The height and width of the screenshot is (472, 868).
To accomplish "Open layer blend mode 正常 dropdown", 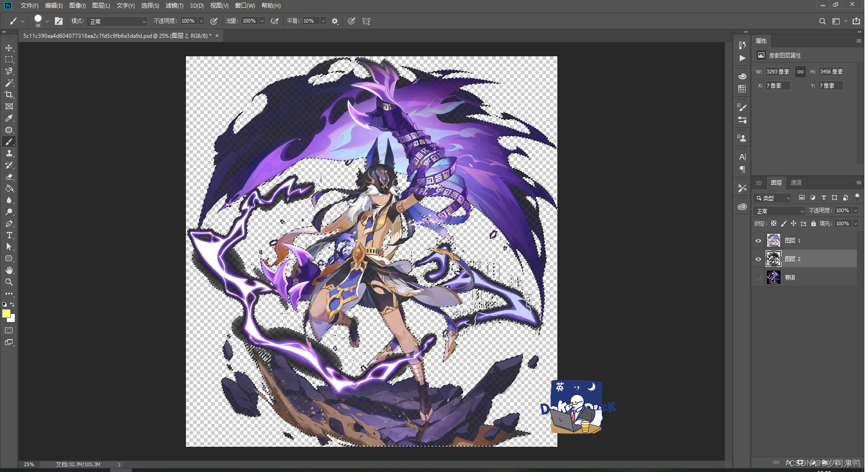I will coord(780,211).
